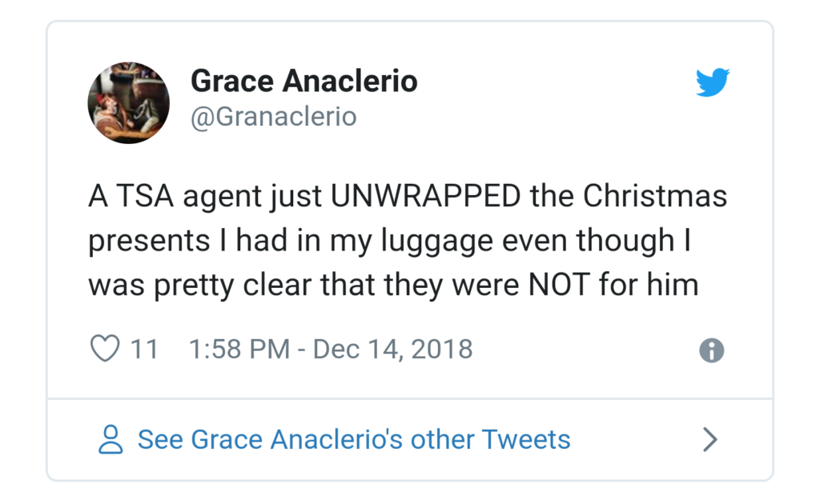The image size is (820, 504).
Task: Click the person silhouette icon
Action: 111,439
